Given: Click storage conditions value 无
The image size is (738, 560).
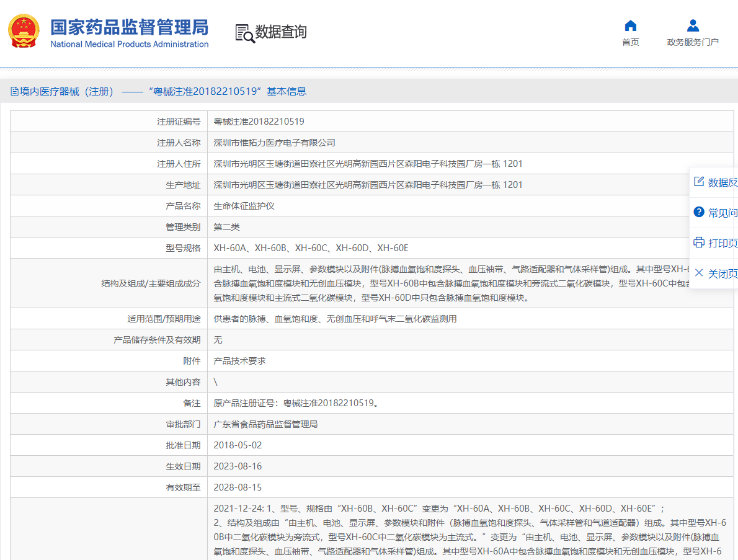Looking at the screenshot, I should 218,340.
